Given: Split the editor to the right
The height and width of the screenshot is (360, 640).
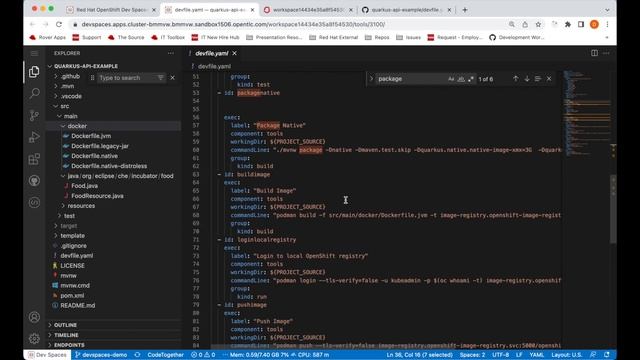Looking at the screenshot, I should point(594,53).
